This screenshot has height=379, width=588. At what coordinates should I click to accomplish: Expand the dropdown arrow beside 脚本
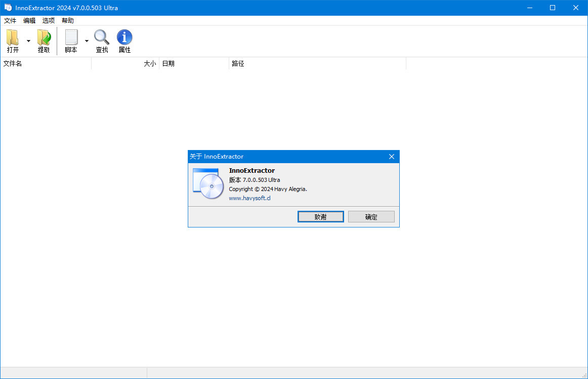87,41
